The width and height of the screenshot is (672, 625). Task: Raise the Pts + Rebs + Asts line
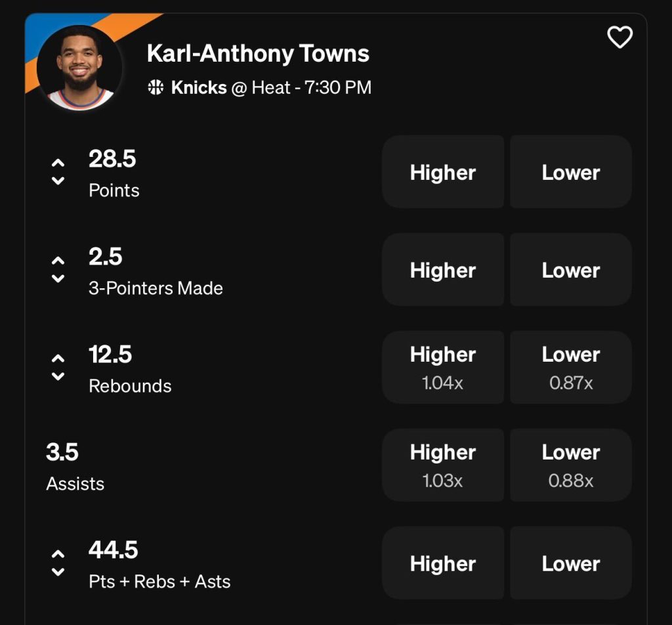tap(58, 554)
